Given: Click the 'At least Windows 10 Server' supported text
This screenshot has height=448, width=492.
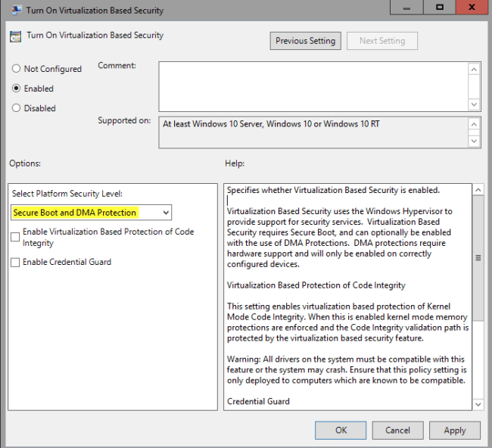Looking at the screenshot, I should 271,124.
